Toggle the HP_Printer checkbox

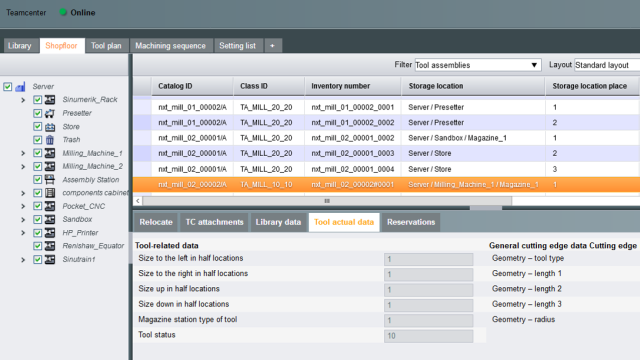[x=38, y=233]
